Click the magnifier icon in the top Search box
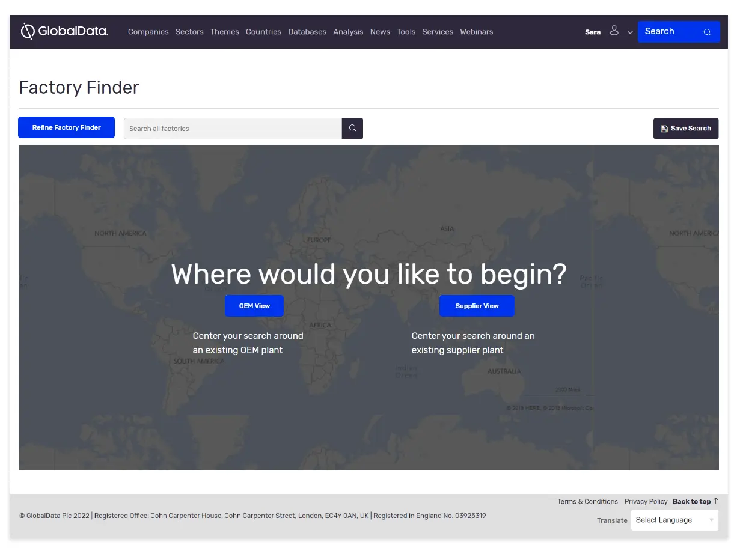Viewport: 737px width, 560px height. coord(707,32)
